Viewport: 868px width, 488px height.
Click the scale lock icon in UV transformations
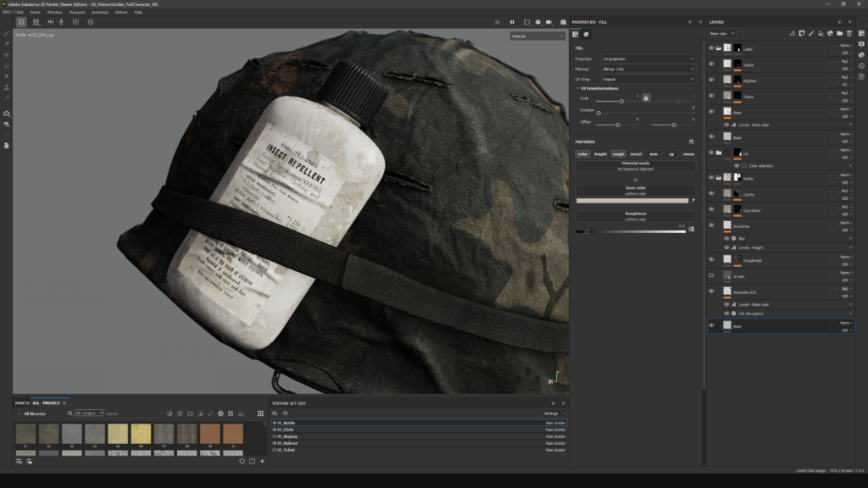pos(645,98)
